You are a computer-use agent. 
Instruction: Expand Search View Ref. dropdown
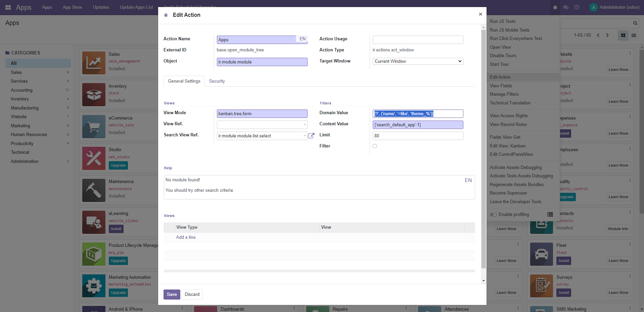305,136
